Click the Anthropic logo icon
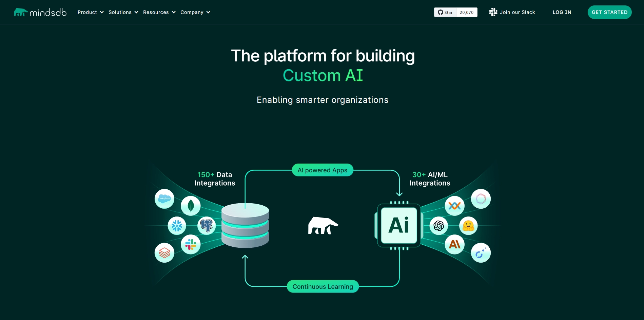Screen dimensions: 644x320 coord(455,244)
